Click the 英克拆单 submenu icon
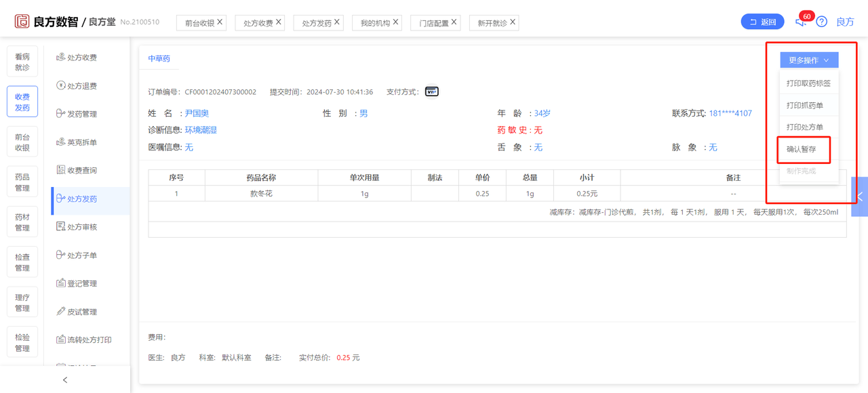This screenshot has height=393, width=868. click(60, 142)
